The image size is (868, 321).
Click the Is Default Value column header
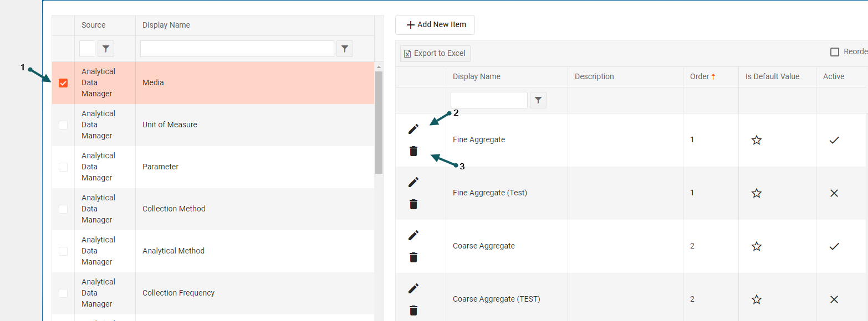tap(772, 76)
